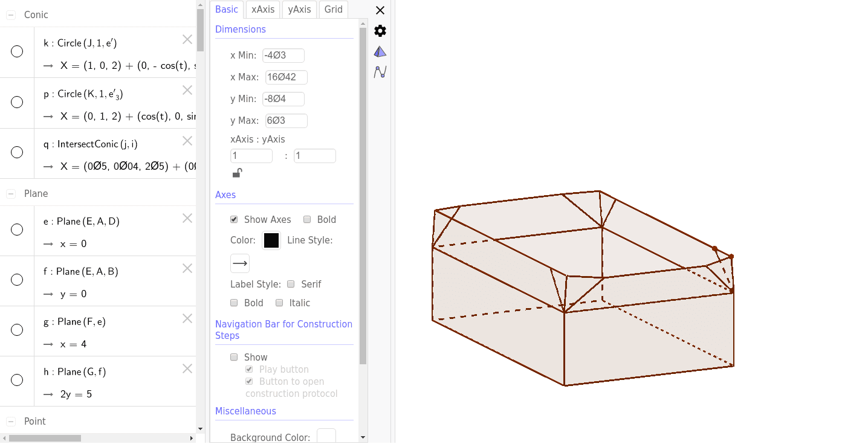Open the black axes color swatch
The width and height of the screenshot is (868, 444).
coord(271,240)
